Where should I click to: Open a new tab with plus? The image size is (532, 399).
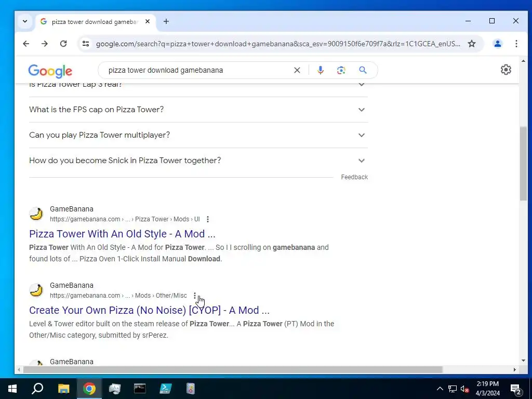tap(166, 21)
